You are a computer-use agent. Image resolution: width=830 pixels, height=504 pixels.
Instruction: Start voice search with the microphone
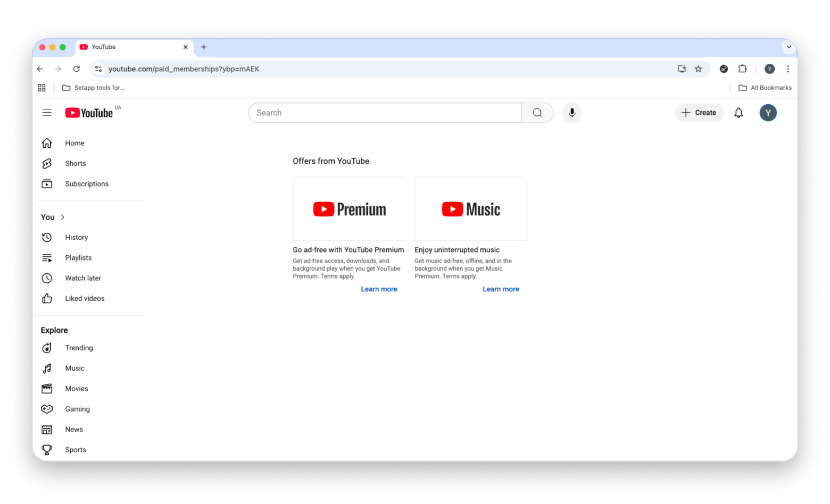pos(572,113)
